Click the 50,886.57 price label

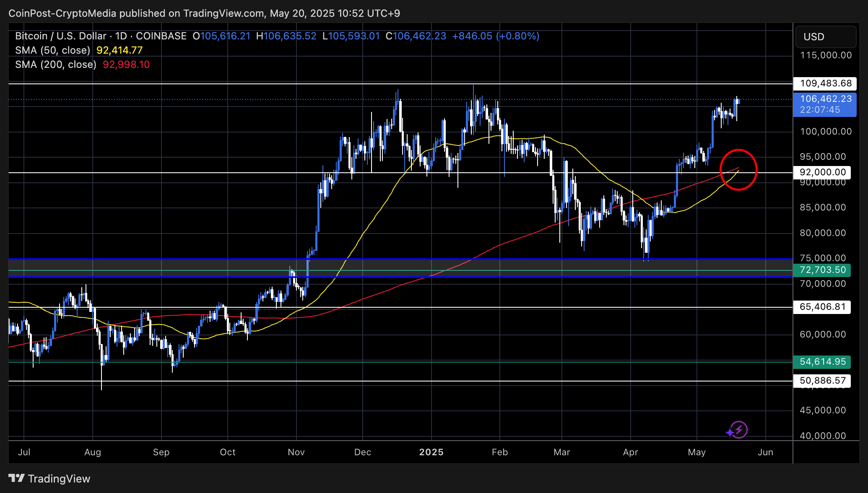(822, 381)
